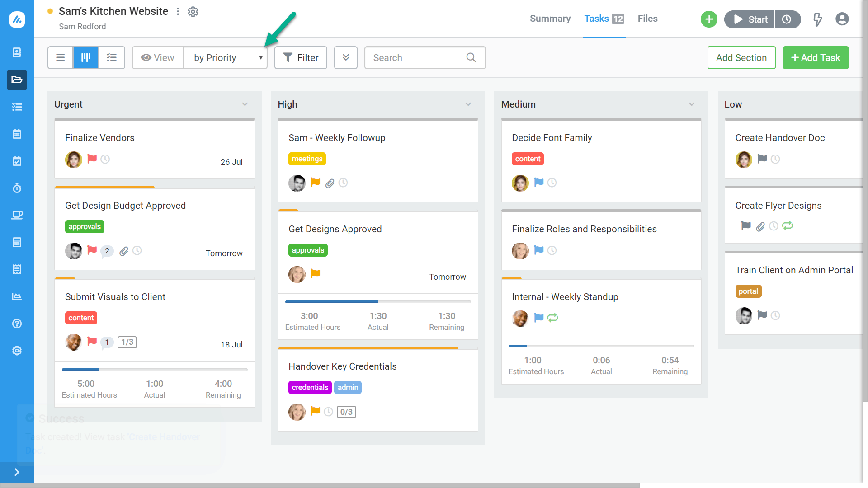
Task: Select the stopwatch timer icon in sidebar
Action: [17, 188]
